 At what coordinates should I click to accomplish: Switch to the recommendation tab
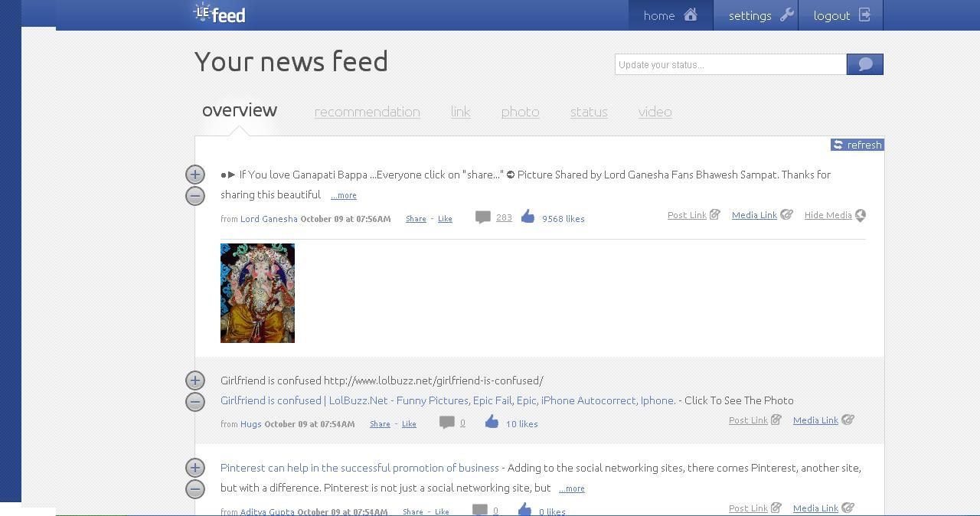(367, 112)
